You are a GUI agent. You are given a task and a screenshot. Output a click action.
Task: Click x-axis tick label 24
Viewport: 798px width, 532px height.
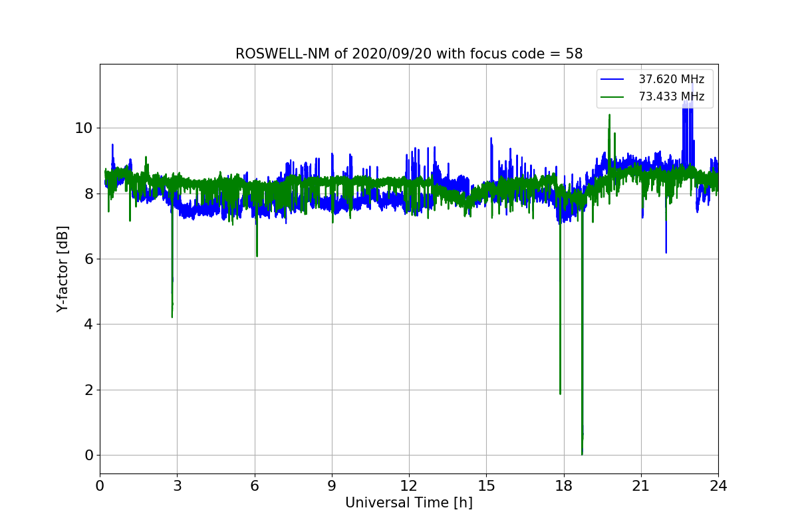pyautogui.click(x=718, y=485)
